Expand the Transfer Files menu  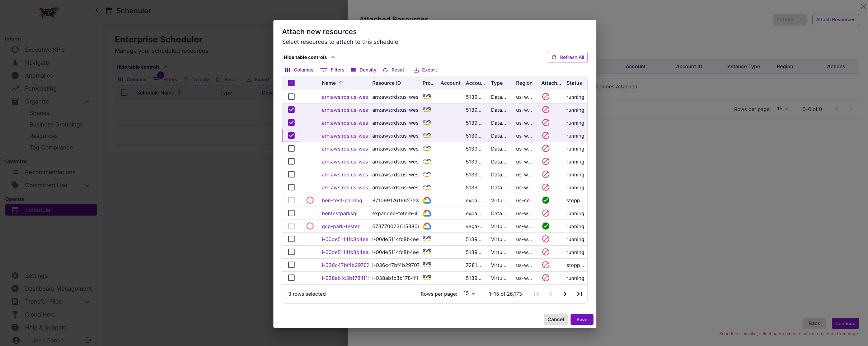point(87,302)
